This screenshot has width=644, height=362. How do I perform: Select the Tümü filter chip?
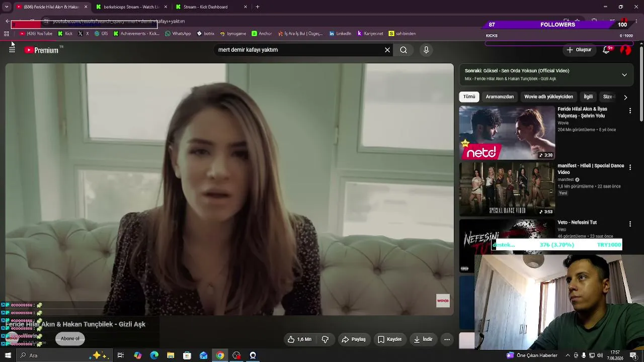(469, 97)
